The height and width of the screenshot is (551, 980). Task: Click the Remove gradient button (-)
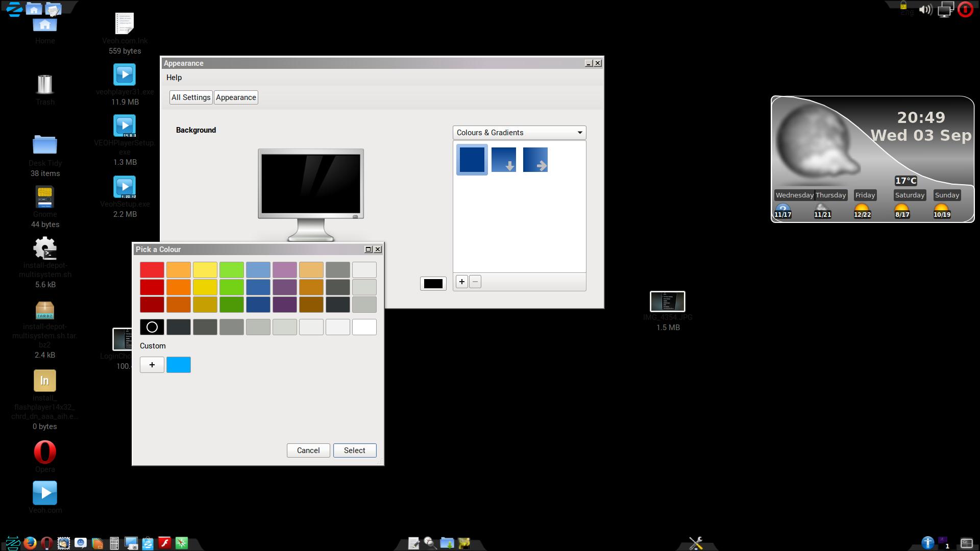pyautogui.click(x=475, y=281)
